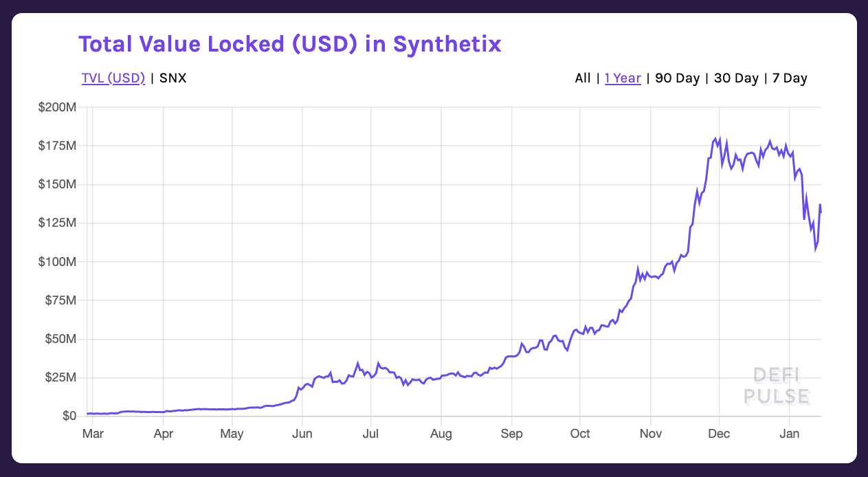Switch to 30 Day range
This screenshot has height=477, width=868.
(x=736, y=78)
